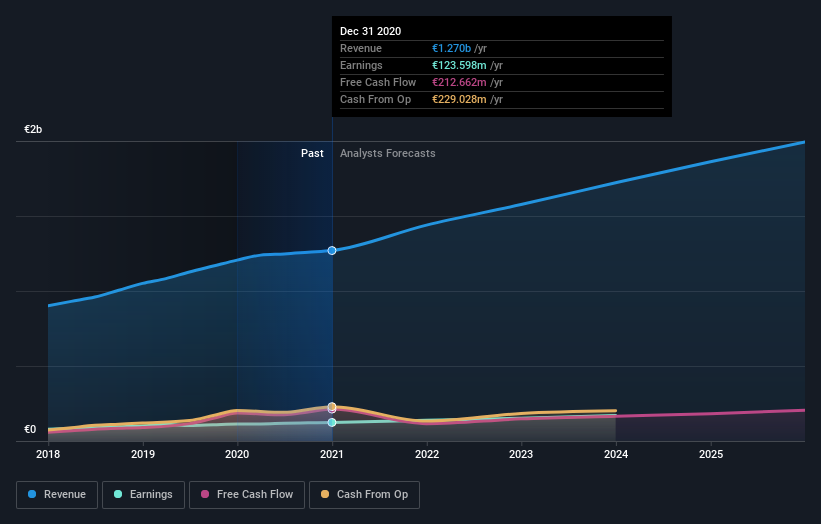Click the Earnings row label in tooltip
The width and height of the screenshot is (821, 524).
361,65
